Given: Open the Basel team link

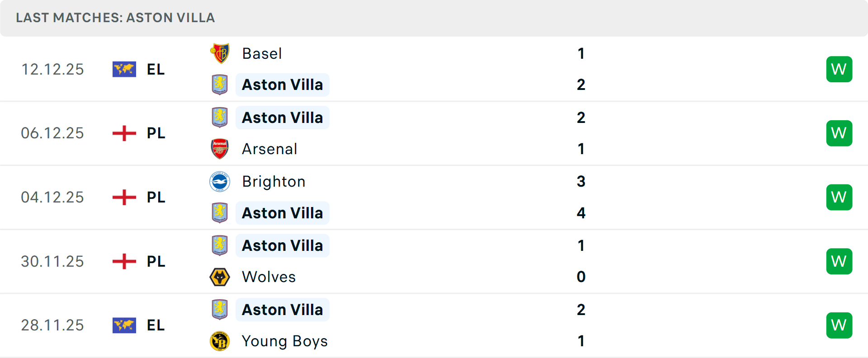Looking at the screenshot, I should (262, 53).
